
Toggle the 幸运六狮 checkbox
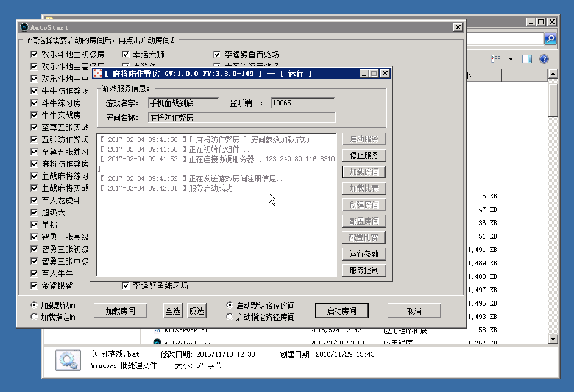pyautogui.click(x=126, y=54)
